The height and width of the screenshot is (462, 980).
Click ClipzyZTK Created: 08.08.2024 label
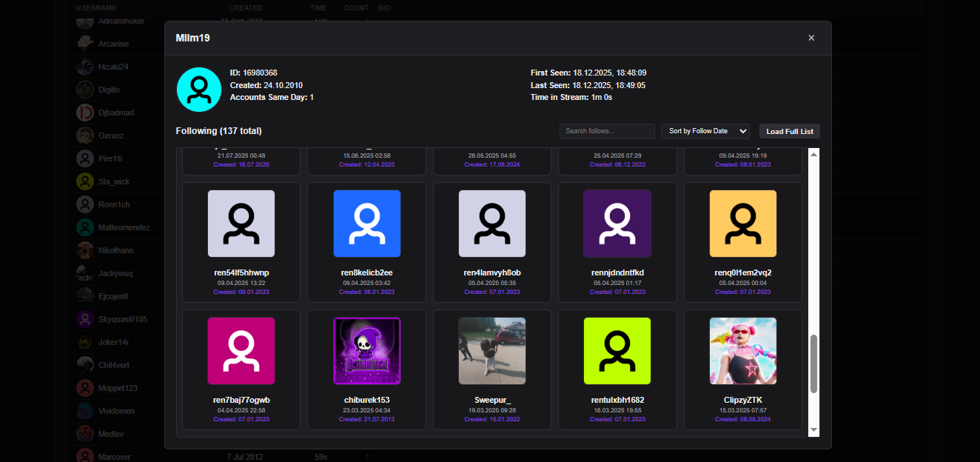[x=743, y=419]
